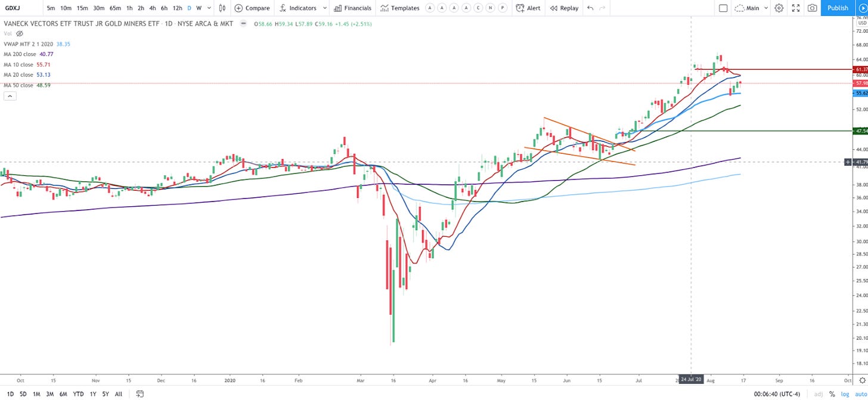Select D daily timeframe
Viewport: 868px width, 400px height.
click(190, 8)
